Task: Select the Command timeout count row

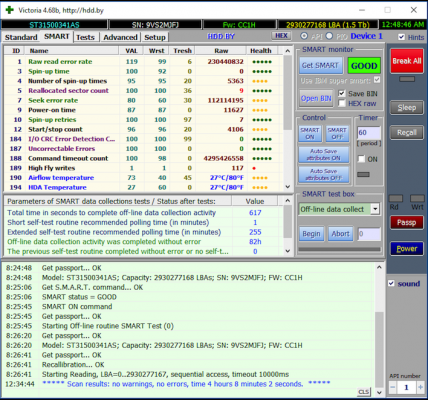Action: 143,158
